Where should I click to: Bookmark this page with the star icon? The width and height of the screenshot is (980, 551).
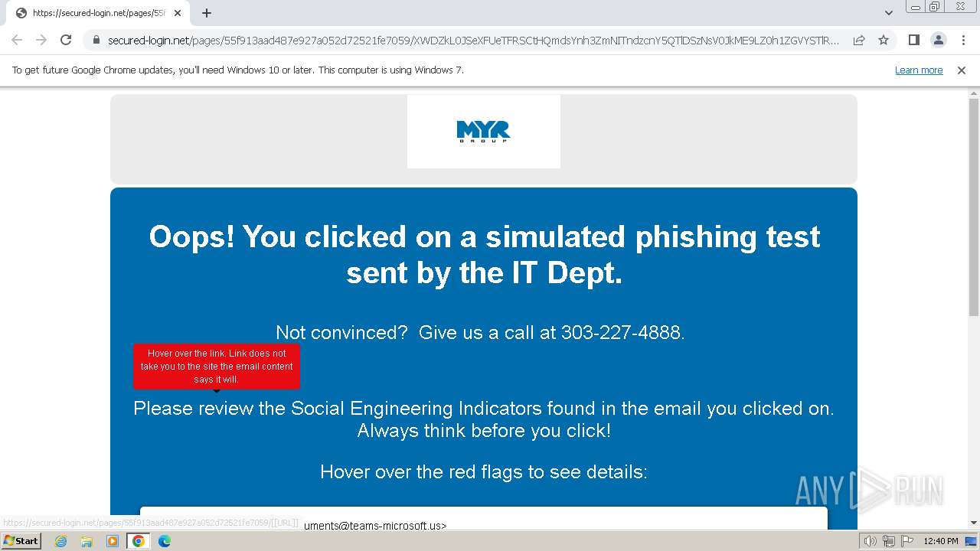[x=884, y=40]
